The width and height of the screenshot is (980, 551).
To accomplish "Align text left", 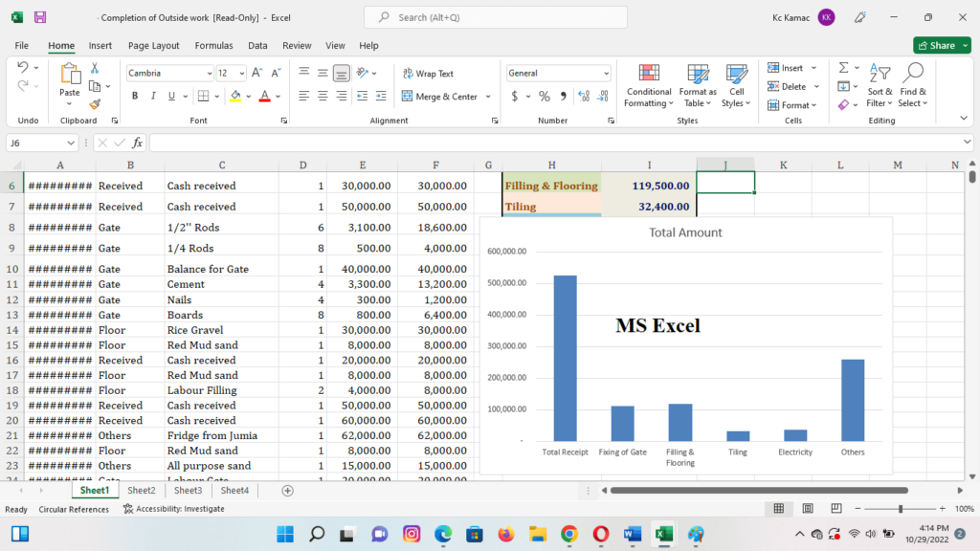I will point(303,97).
